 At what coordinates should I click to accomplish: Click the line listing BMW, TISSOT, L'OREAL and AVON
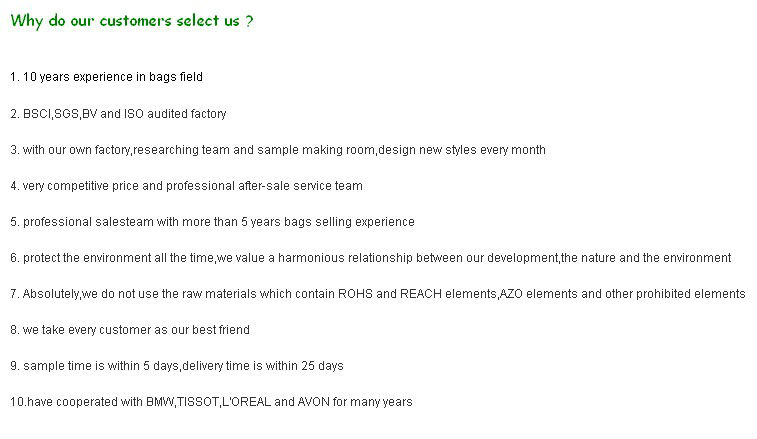click(x=211, y=402)
